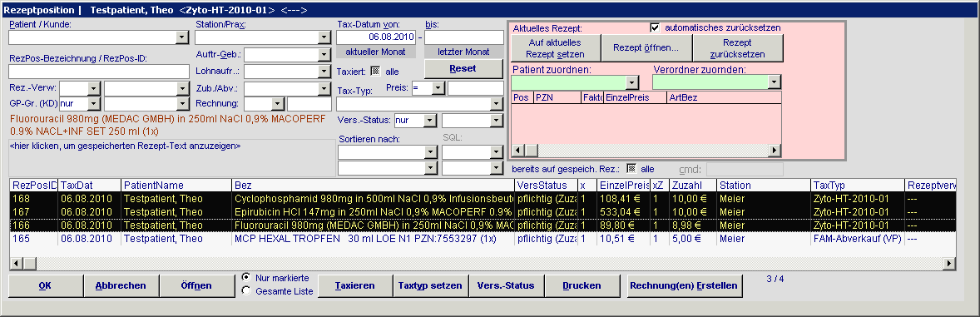The width and height of the screenshot is (980, 317).
Task: Click the Aktuelles Rezept list horizontal scrollbar
Action: click(646, 151)
